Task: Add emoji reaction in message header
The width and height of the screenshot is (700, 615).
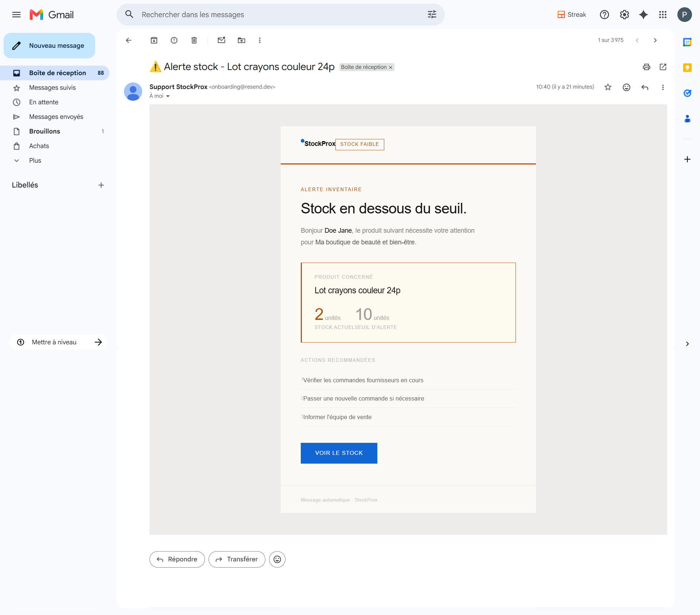Action: point(626,87)
